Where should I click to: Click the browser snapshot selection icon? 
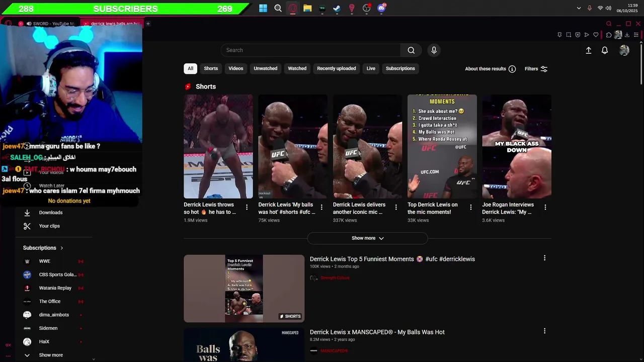(569, 35)
